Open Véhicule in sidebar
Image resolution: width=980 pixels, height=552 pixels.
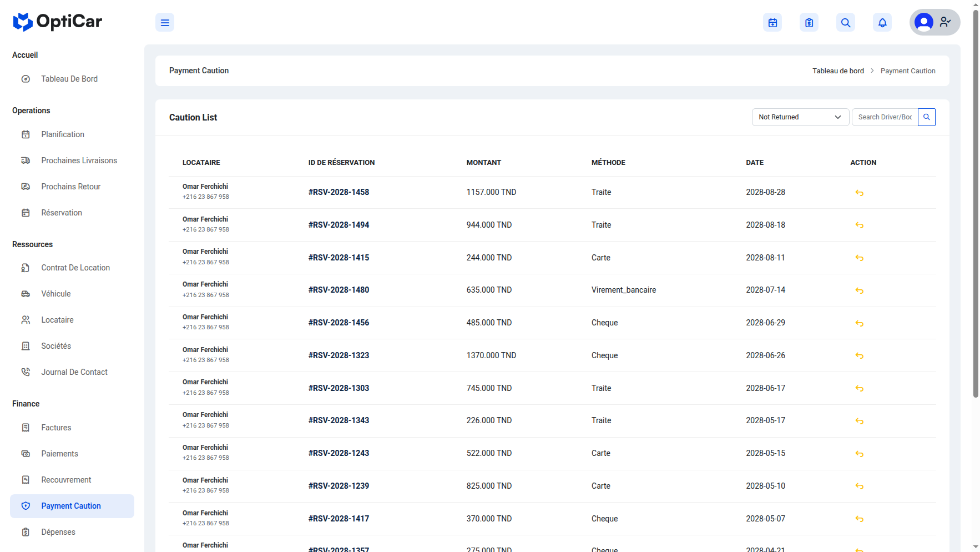click(72, 294)
